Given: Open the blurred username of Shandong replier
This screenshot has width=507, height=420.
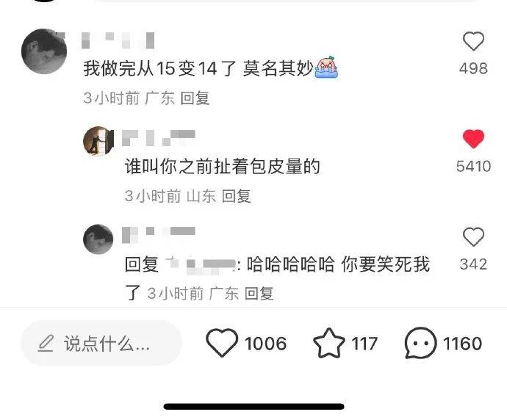Looking at the screenshot, I should pos(159,138).
